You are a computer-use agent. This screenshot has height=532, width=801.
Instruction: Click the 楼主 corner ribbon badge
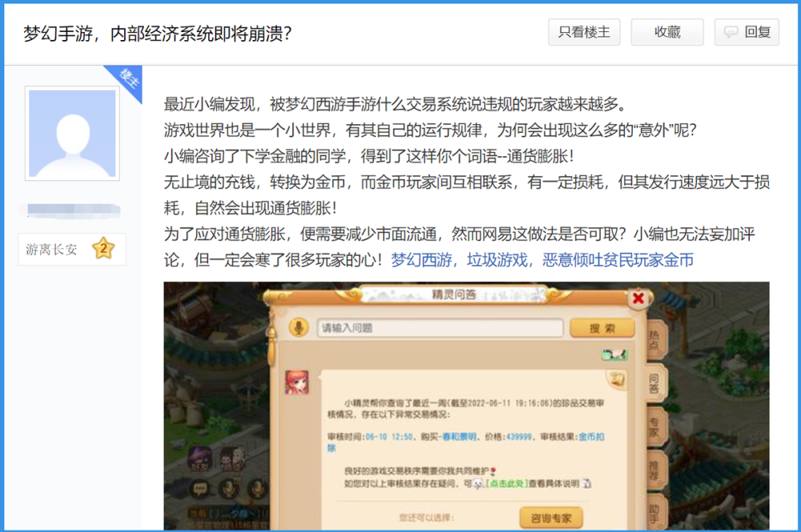[128, 79]
